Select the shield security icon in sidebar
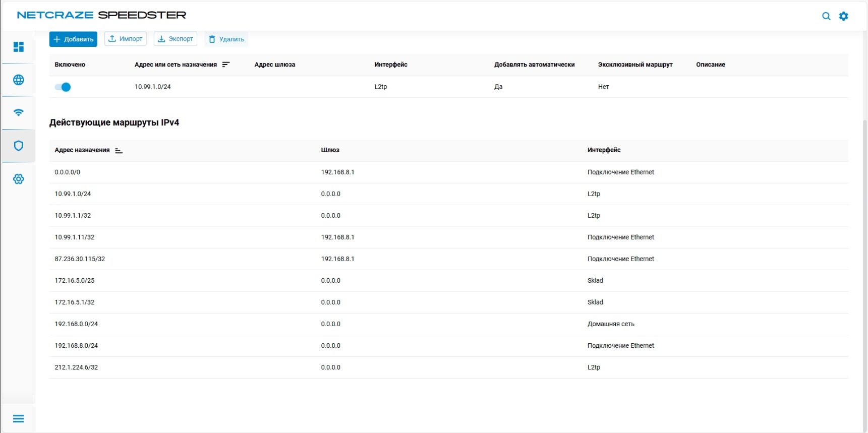Image resolution: width=868 pixels, height=433 pixels. 19,146
